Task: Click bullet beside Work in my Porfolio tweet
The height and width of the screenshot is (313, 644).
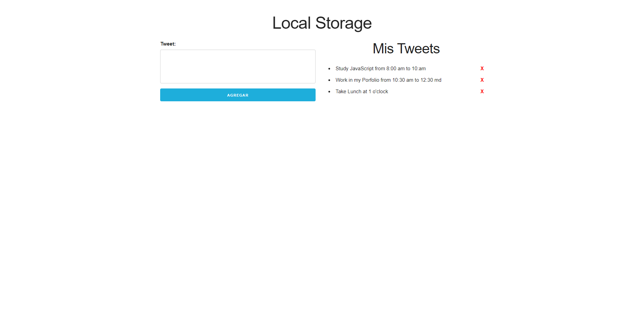Action: 329,80
